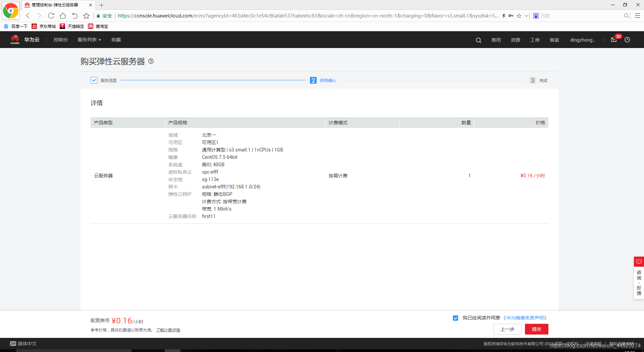
Task: Click help question icon beside page title
Action: tap(151, 61)
